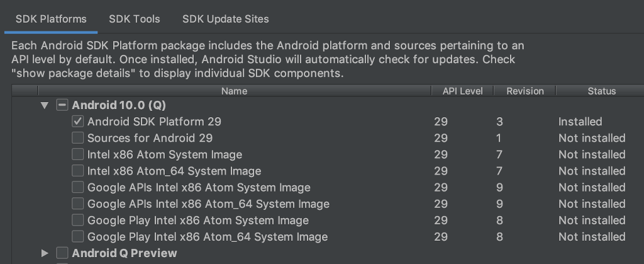
Task: Enable Intel x86 Atom System Image
Action: tap(78, 154)
